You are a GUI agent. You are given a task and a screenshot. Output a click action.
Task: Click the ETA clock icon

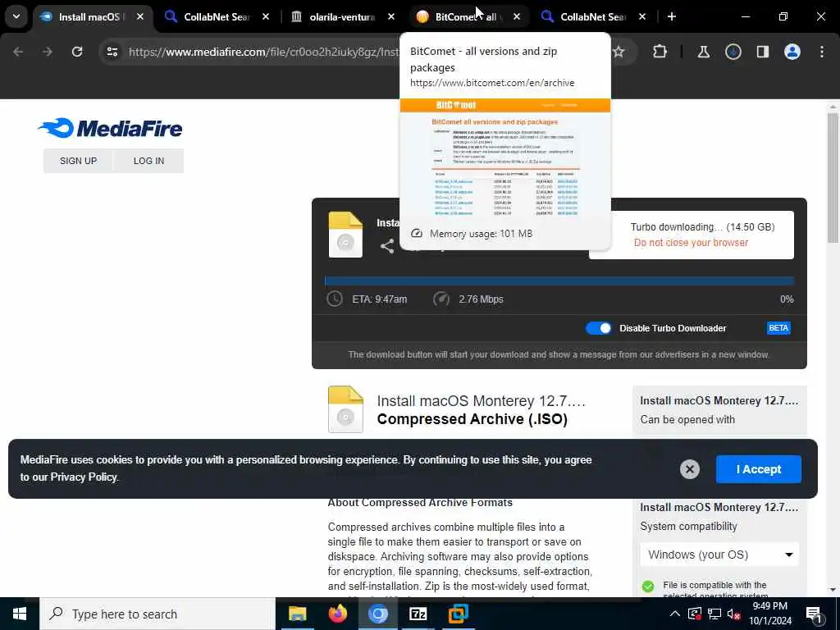pyautogui.click(x=335, y=299)
